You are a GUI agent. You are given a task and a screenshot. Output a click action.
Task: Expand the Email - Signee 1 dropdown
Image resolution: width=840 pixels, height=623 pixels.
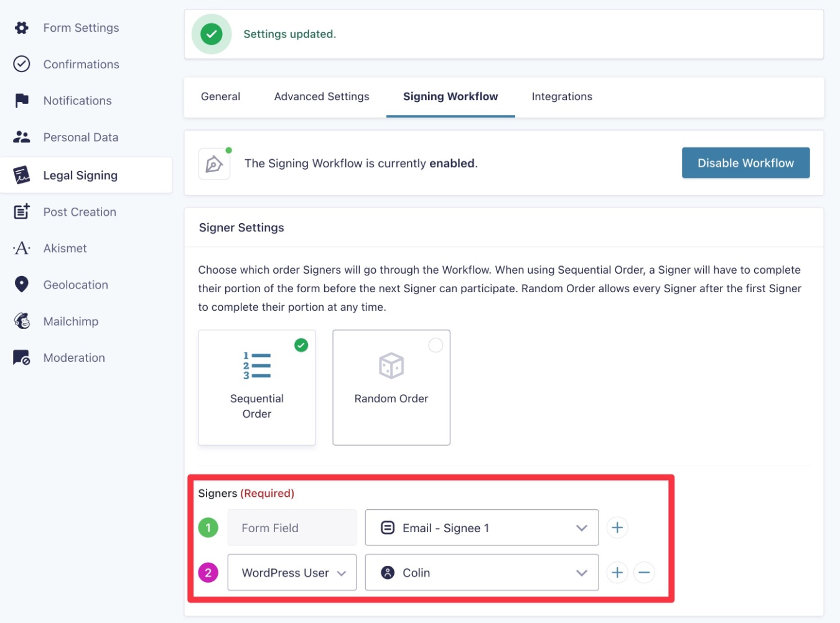pos(482,528)
